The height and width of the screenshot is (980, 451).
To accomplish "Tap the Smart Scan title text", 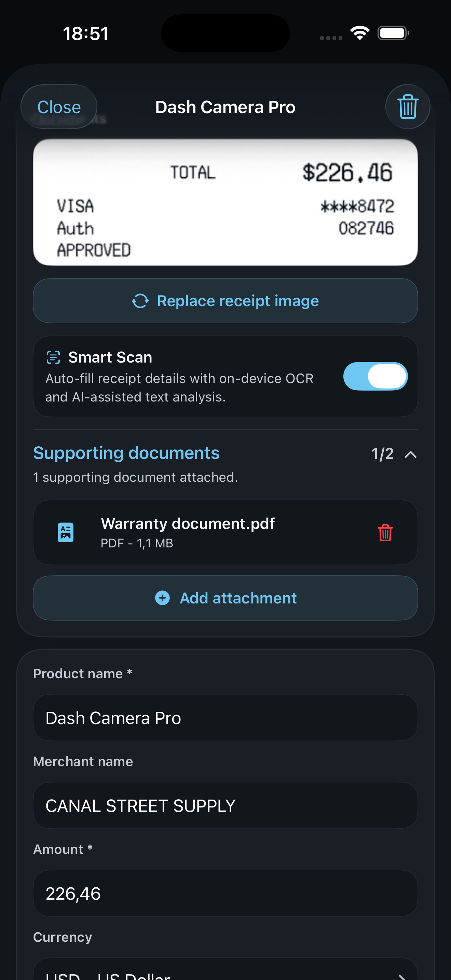I will point(110,357).
